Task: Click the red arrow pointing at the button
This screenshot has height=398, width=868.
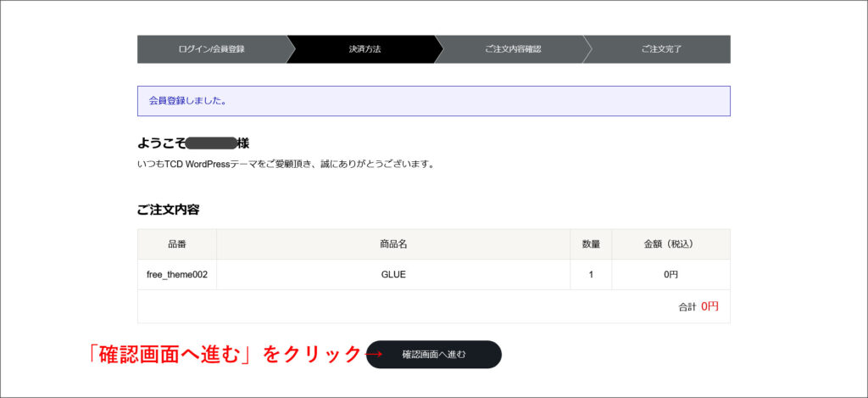Action: 376,356
